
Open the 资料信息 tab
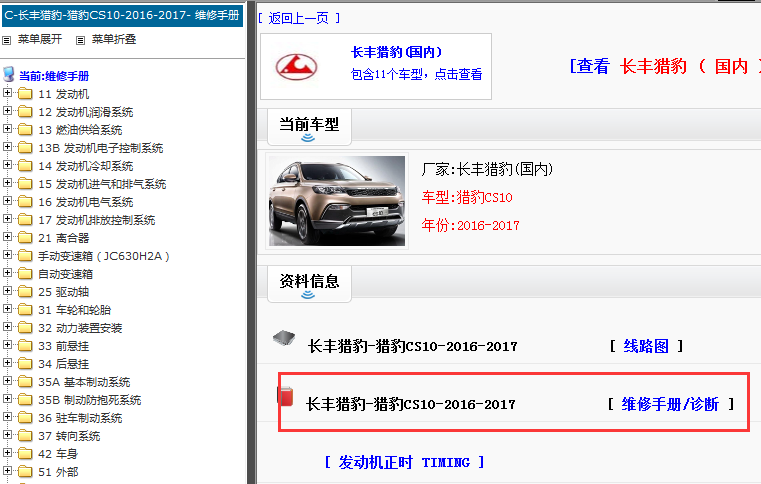coord(309,284)
